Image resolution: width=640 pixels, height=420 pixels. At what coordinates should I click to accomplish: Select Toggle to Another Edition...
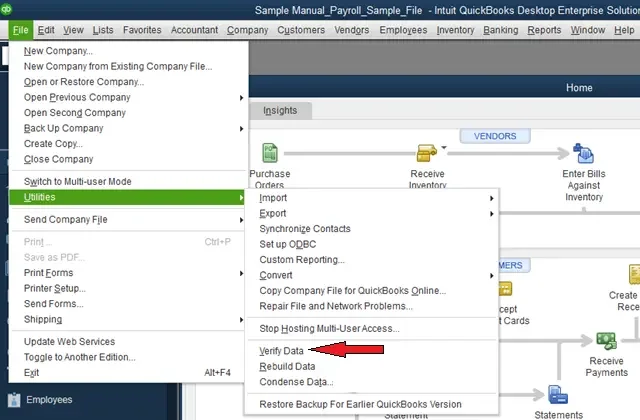[x=128, y=357]
